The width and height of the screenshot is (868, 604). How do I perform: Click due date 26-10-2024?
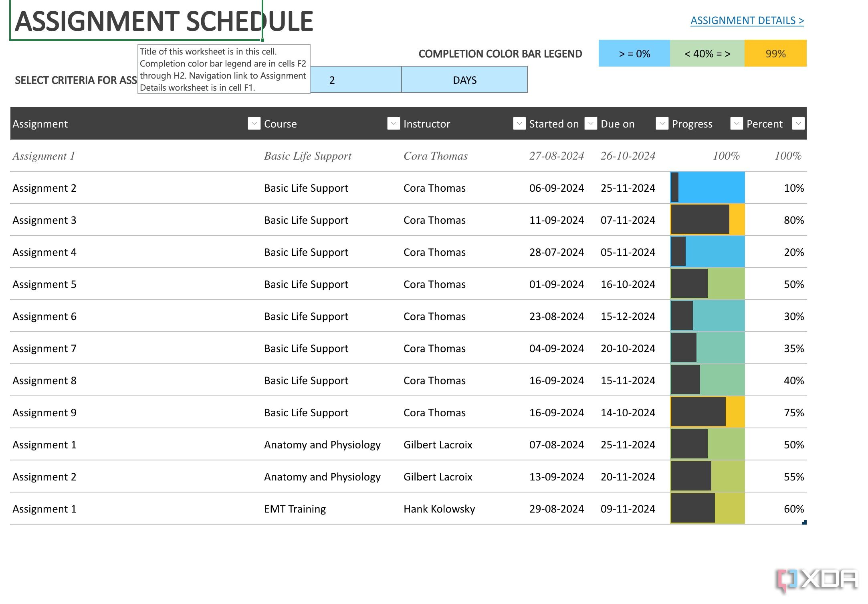[628, 156]
